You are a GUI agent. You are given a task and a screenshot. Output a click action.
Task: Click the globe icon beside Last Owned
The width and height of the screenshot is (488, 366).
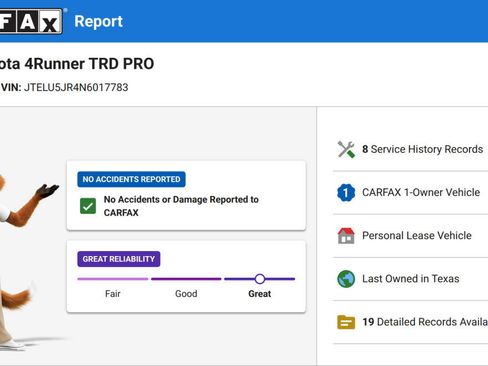point(346,279)
